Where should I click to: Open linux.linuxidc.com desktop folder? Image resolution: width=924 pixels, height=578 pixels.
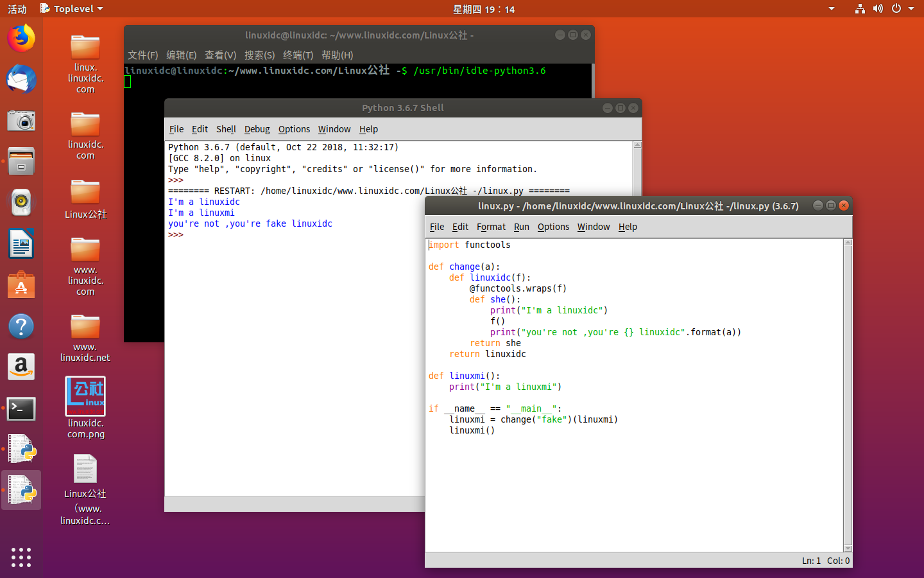pyautogui.click(x=85, y=64)
